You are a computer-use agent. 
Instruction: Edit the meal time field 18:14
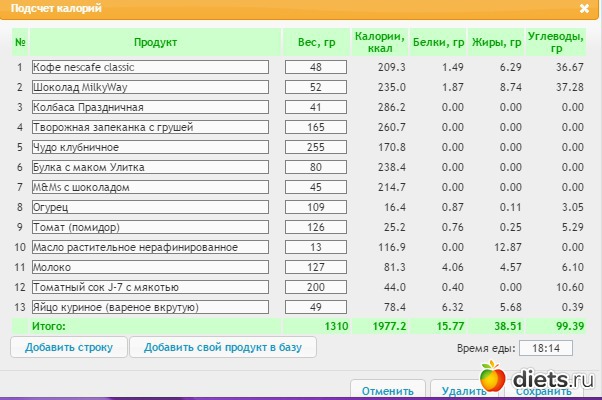546,348
